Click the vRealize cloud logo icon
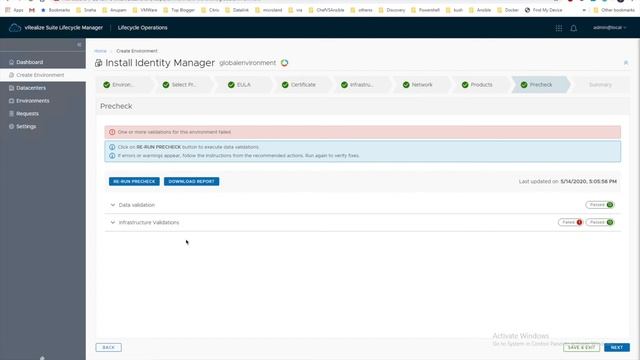 tap(15, 28)
